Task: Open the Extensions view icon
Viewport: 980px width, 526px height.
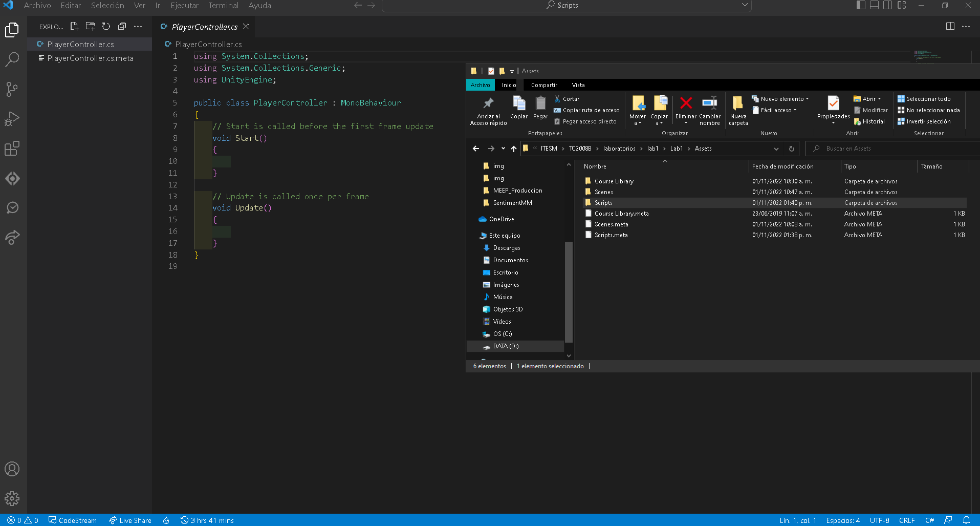Action: tap(12, 149)
